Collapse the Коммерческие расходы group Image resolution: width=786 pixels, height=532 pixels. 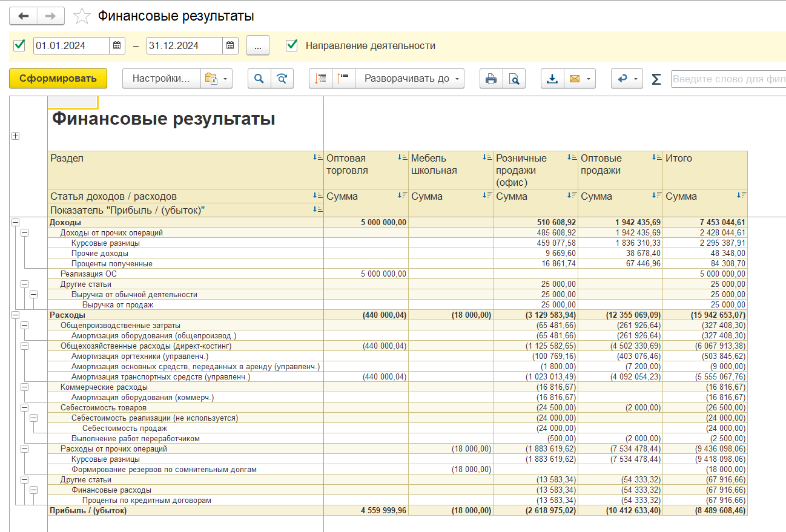(24, 387)
